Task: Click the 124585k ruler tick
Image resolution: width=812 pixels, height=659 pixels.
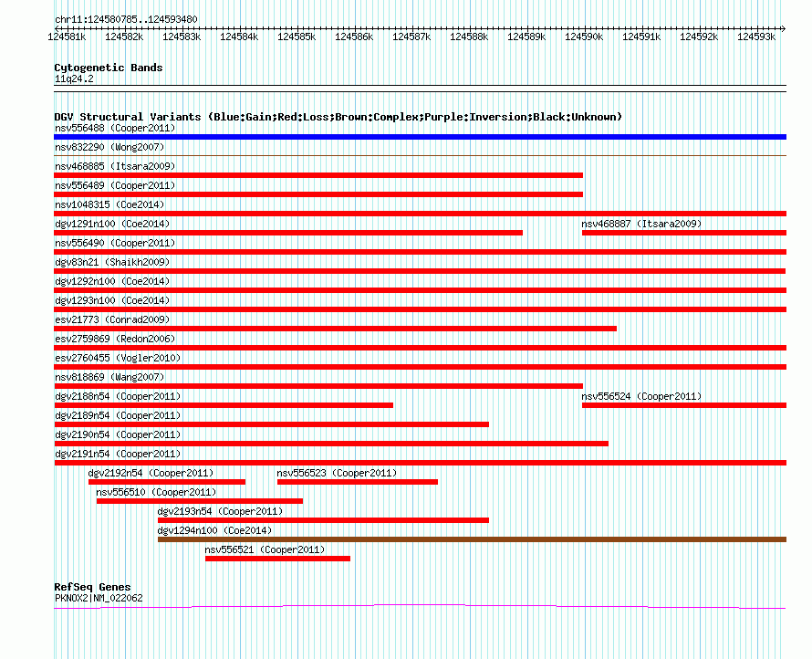Action: [297, 37]
